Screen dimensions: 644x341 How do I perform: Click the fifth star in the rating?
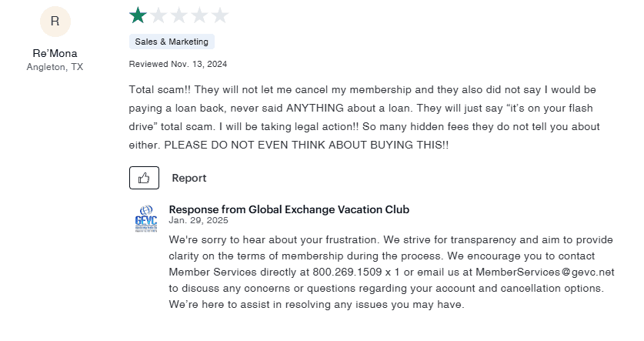tap(220, 15)
